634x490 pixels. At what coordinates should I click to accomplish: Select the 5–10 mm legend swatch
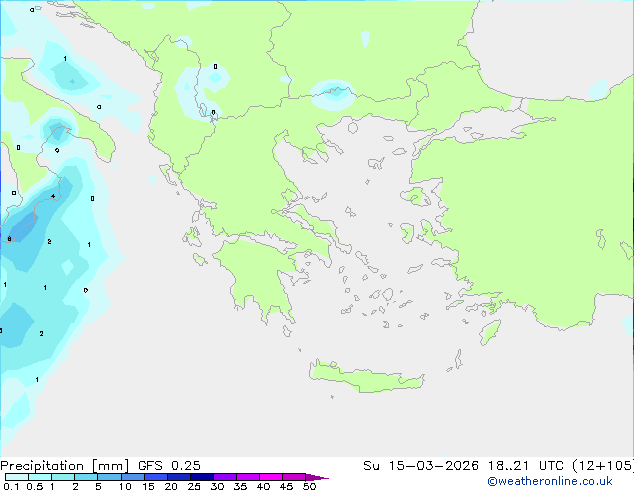coord(109,477)
